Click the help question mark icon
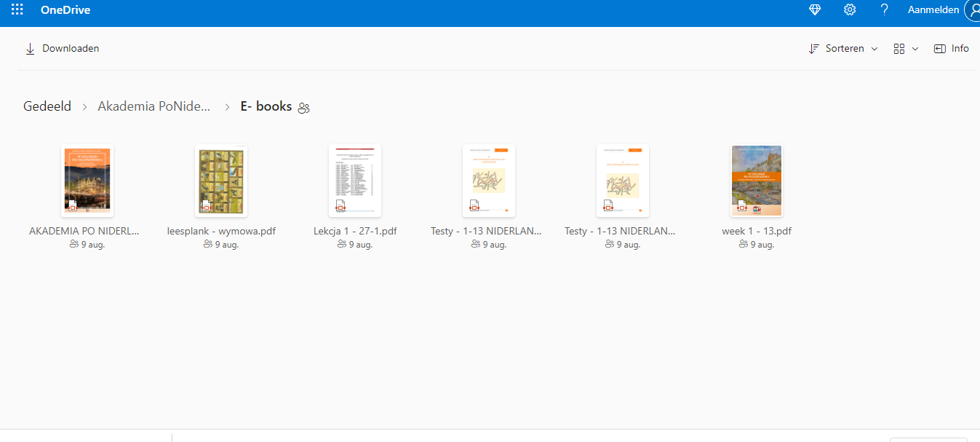The width and height of the screenshot is (980, 442). (884, 10)
